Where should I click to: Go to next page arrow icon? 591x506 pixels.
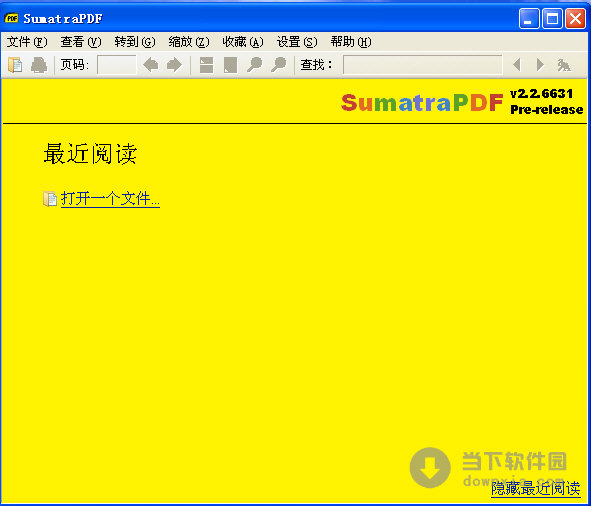(x=174, y=65)
